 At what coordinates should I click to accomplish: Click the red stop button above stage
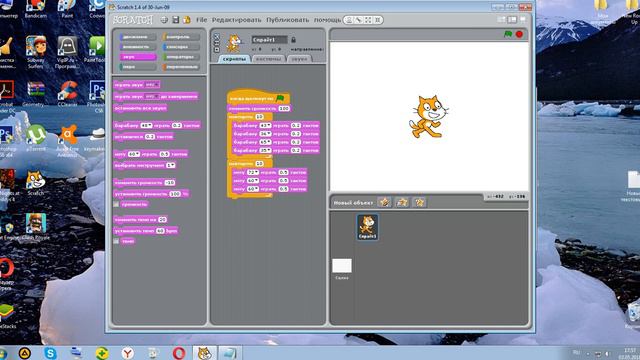click(519, 34)
